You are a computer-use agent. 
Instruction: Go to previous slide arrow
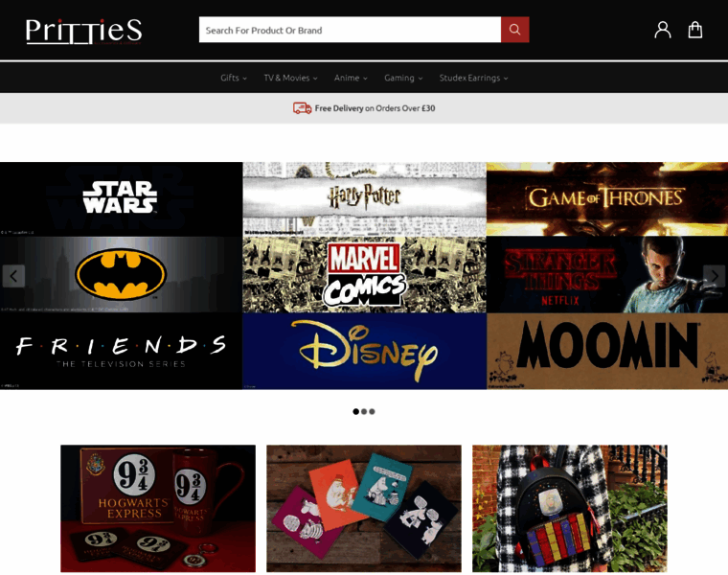pyautogui.click(x=14, y=276)
